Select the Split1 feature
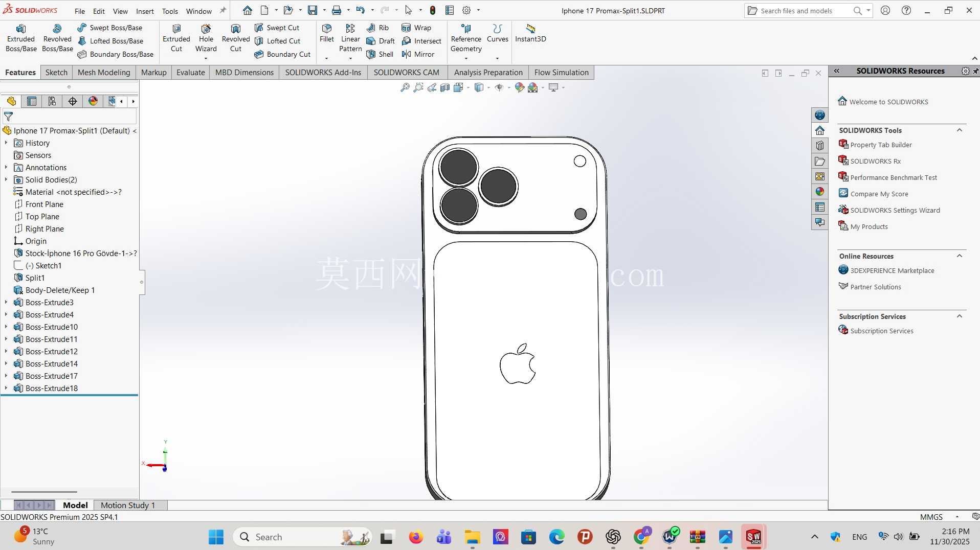 point(30,278)
